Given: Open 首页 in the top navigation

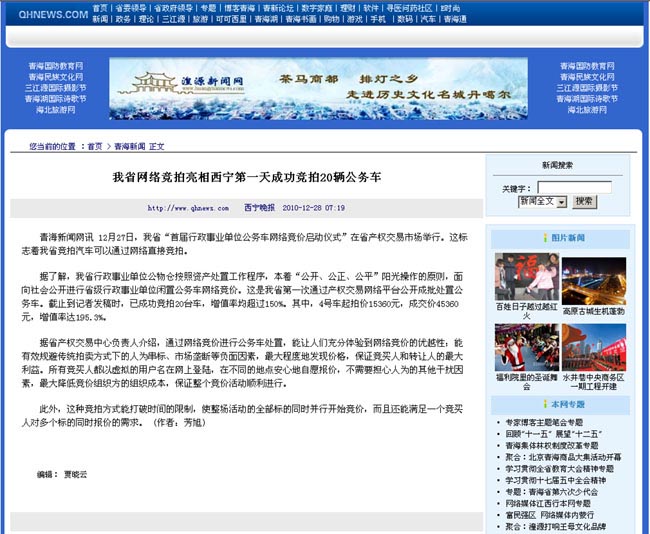Looking at the screenshot, I should click(x=100, y=7).
